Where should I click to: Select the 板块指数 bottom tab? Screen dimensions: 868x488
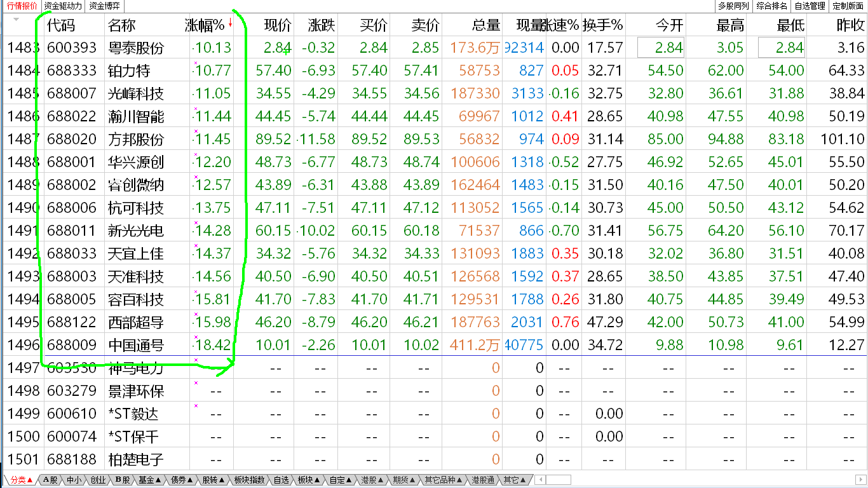(249, 480)
